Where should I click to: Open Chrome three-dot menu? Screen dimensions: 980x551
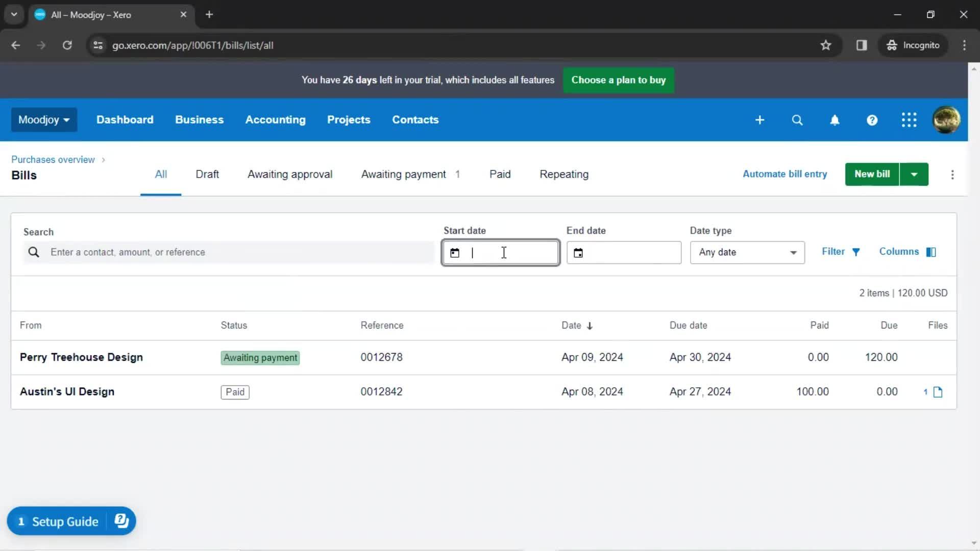(x=964, y=45)
